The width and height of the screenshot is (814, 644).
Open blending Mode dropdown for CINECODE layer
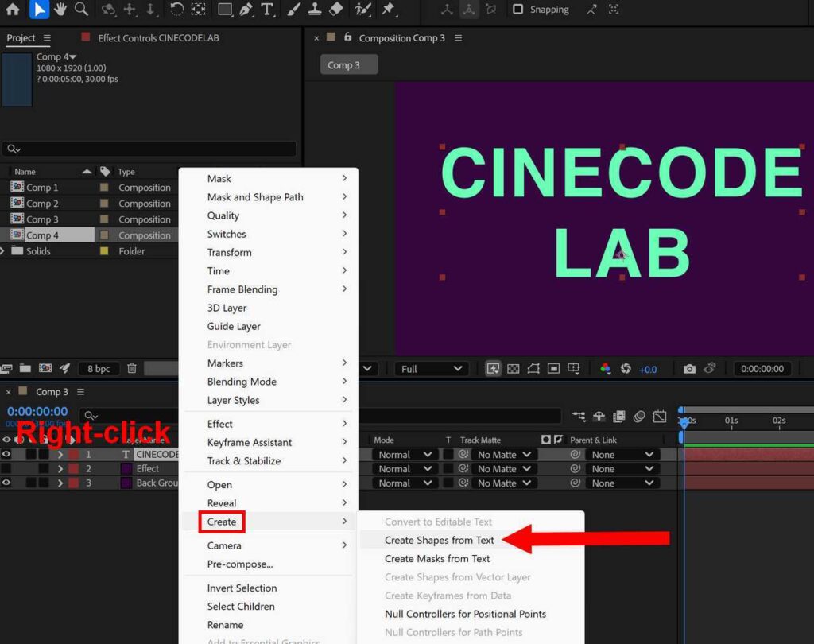pos(404,455)
